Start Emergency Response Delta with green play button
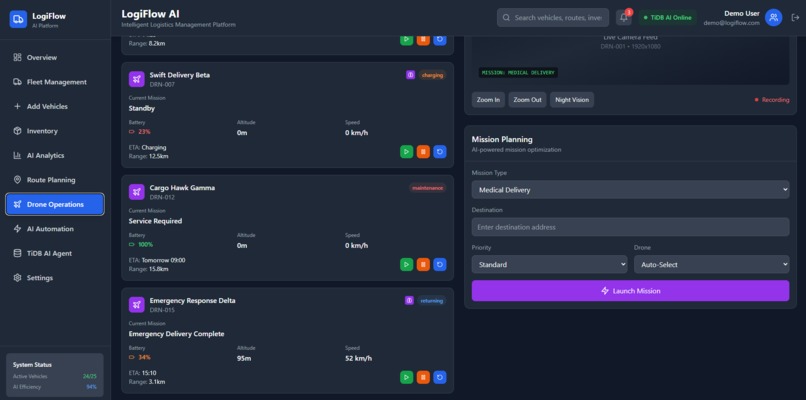Viewport: 806px width, 400px height. 407,377
